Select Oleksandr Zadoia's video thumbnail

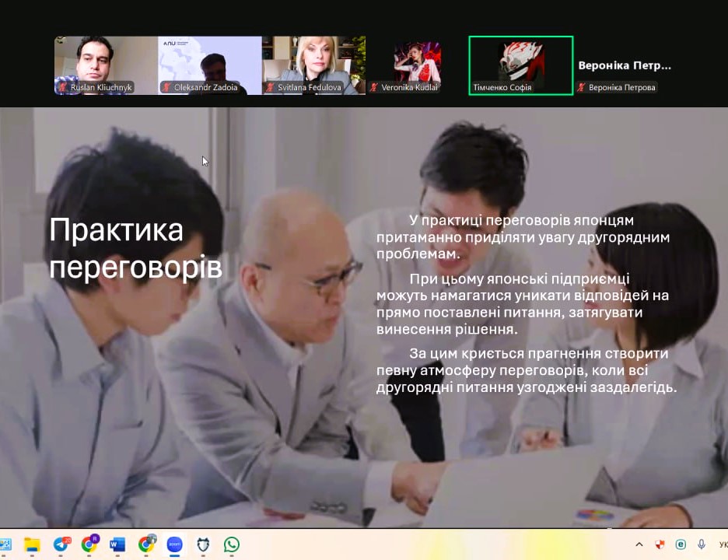(210, 65)
